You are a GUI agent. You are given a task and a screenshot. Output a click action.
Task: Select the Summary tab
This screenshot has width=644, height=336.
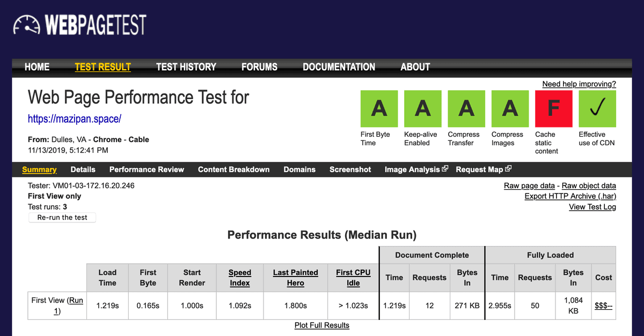tap(39, 169)
